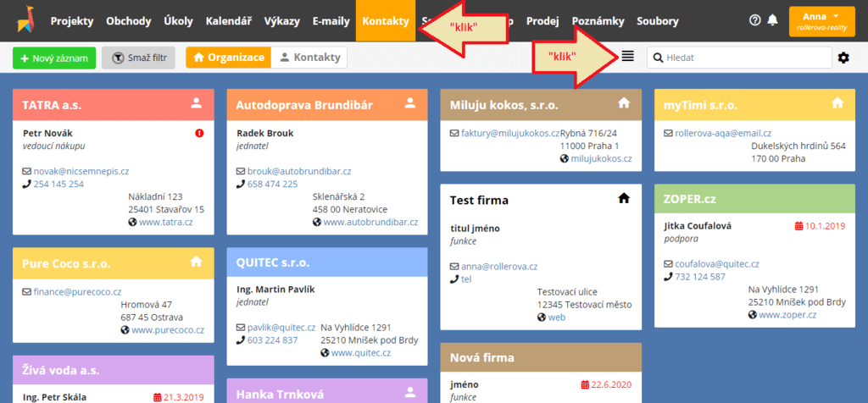This screenshot has width=868, height=403.
Task: Click the person icon on Hanka Trnková card
Action: point(409,392)
